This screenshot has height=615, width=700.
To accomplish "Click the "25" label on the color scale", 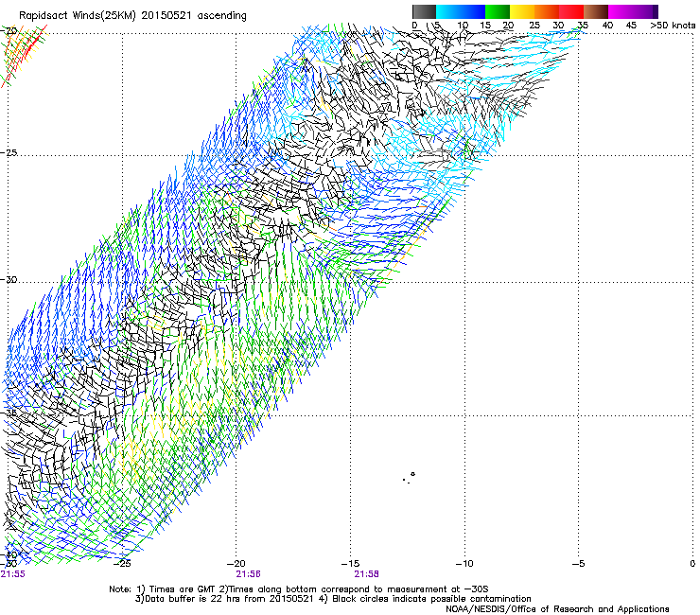I will (534, 26).
